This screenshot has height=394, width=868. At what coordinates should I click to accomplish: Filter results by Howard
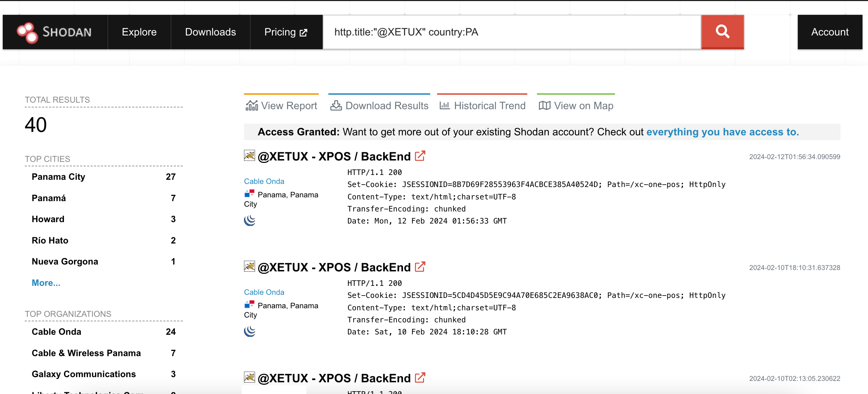48,219
